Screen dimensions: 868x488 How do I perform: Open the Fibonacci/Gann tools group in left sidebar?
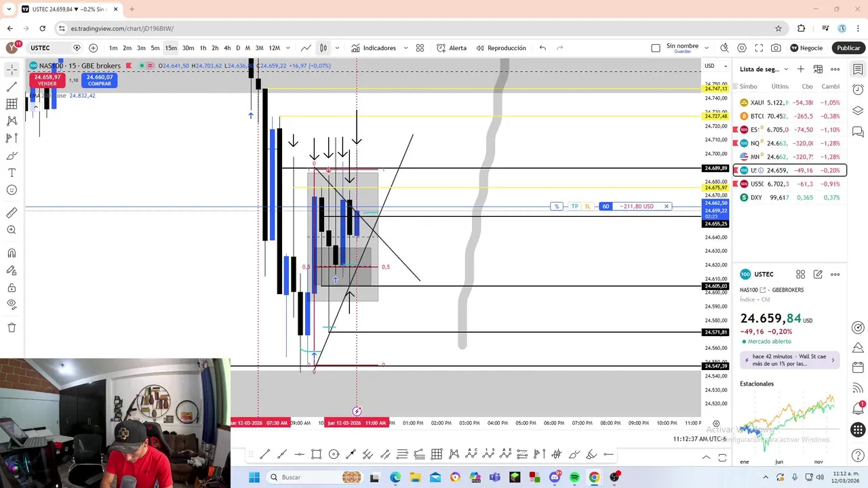click(12, 104)
